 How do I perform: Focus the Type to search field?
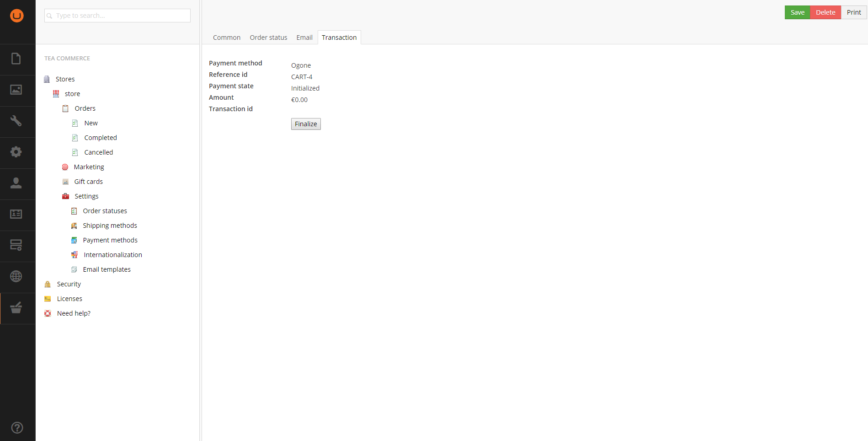117,16
